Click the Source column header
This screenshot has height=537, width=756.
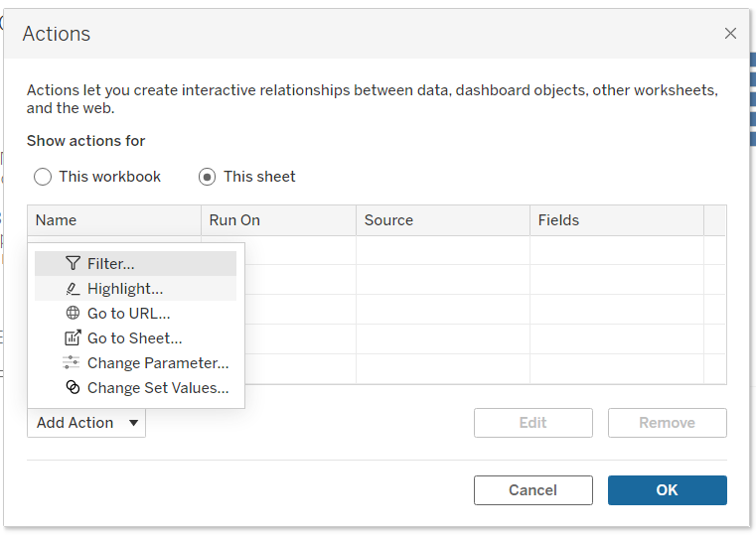(388, 220)
